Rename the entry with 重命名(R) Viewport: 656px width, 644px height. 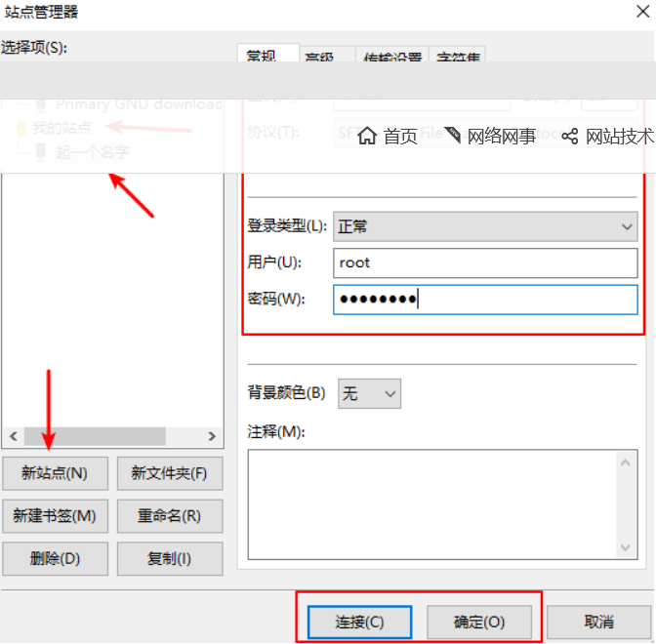pos(170,516)
